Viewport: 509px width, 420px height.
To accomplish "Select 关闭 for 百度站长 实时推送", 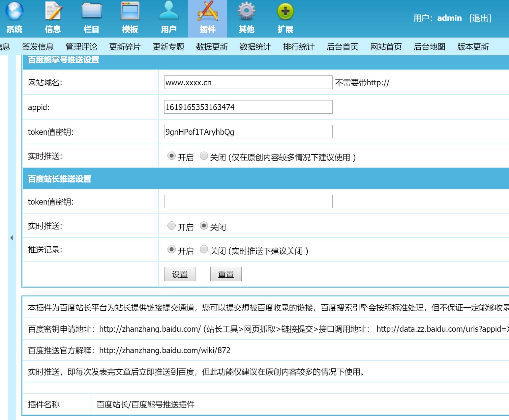I will click(x=204, y=225).
